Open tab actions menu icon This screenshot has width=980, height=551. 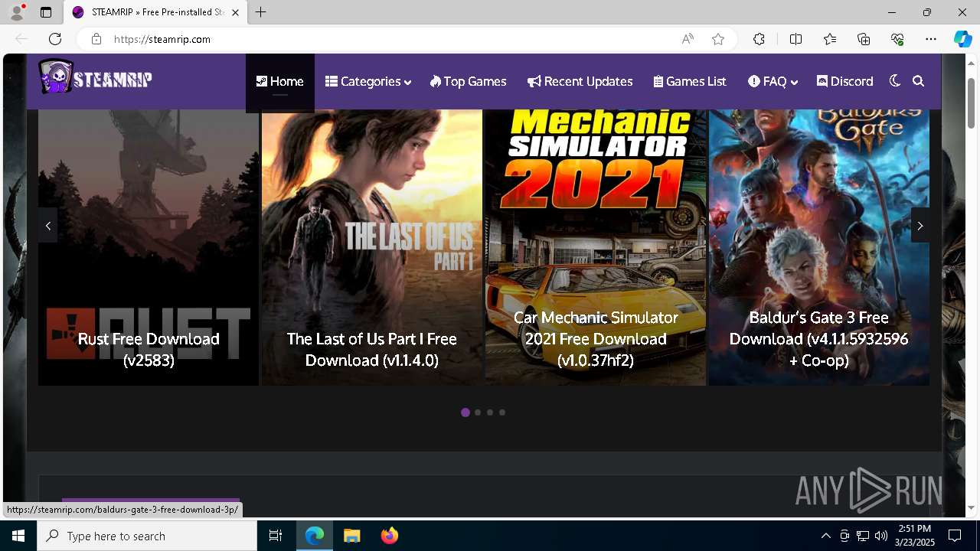[x=46, y=12]
